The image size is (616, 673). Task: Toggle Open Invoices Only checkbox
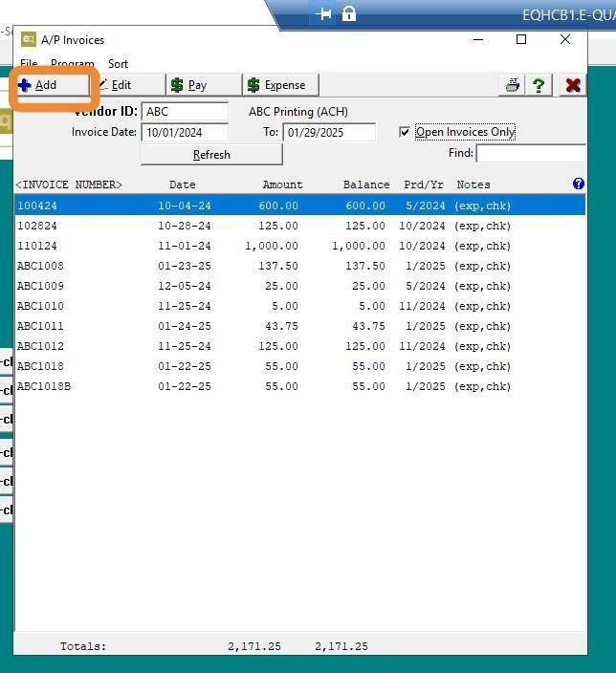405,132
